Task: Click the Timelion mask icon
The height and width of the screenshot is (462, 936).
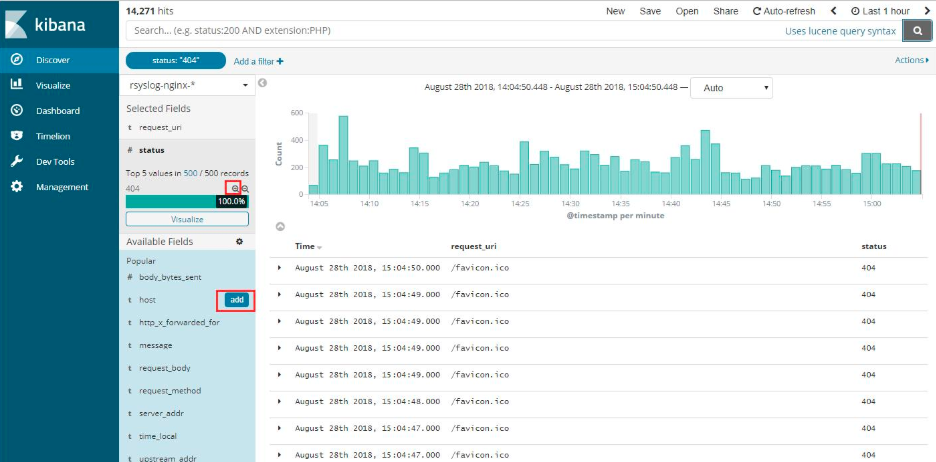Action: pyautogui.click(x=17, y=135)
